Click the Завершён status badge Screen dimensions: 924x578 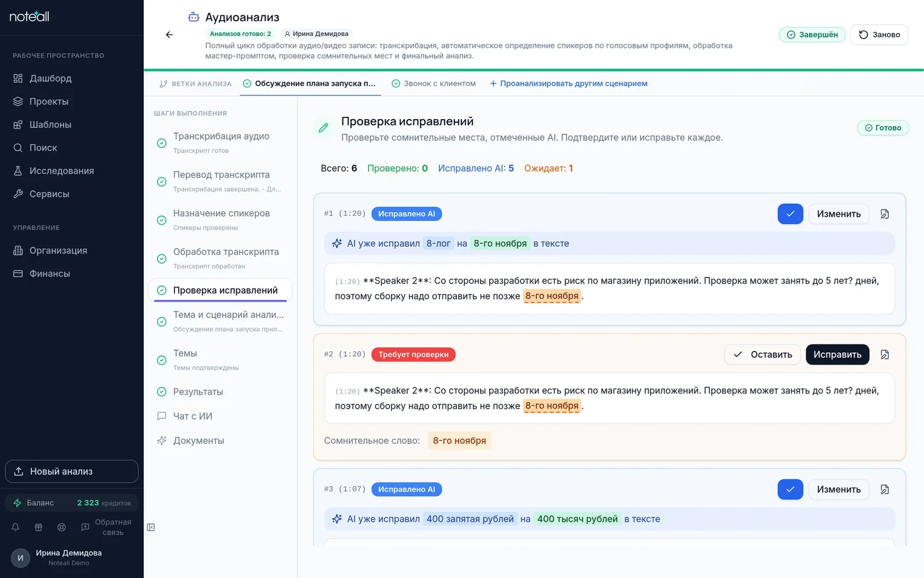pyautogui.click(x=812, y=35)
